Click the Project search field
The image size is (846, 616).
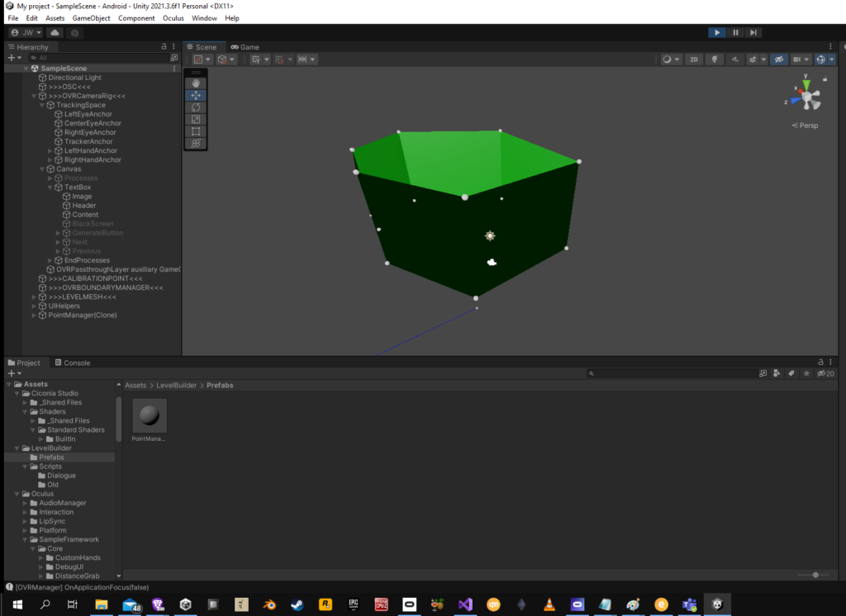tap(672, 373)
